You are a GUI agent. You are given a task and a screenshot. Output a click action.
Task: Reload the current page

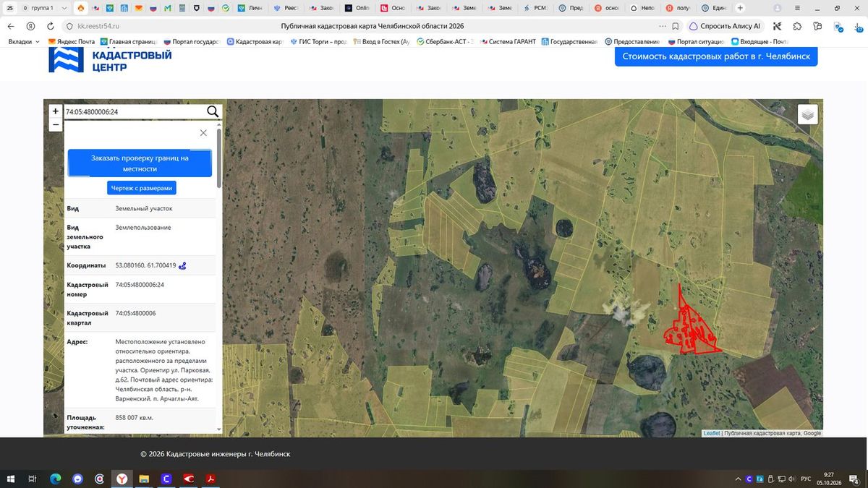click(51, 26)
